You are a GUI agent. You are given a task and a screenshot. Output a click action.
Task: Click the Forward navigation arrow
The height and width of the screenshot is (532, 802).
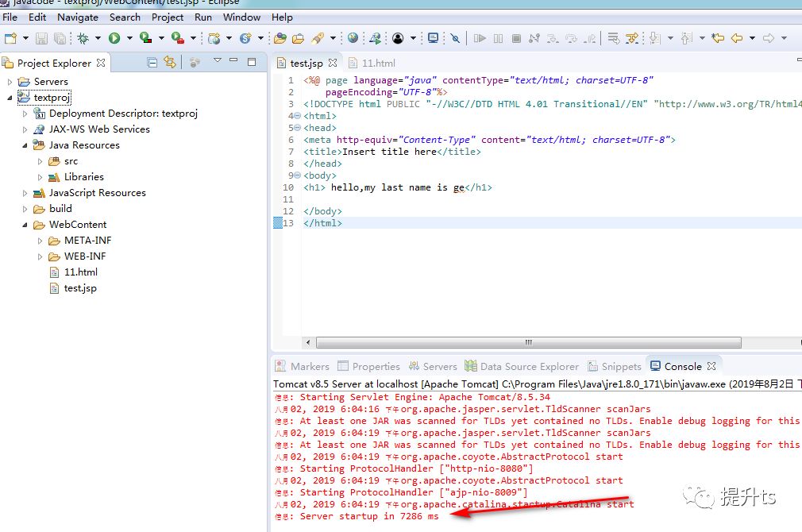pos(768,38)
